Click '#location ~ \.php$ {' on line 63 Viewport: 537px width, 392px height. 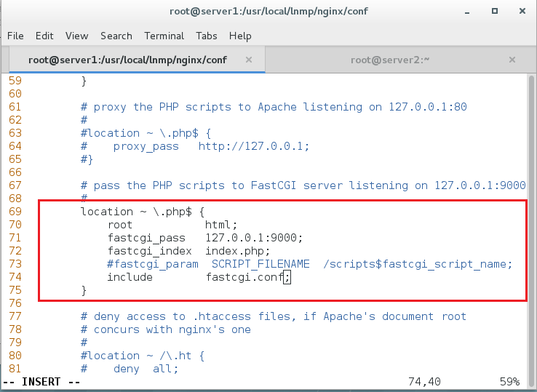click(146, 133)
